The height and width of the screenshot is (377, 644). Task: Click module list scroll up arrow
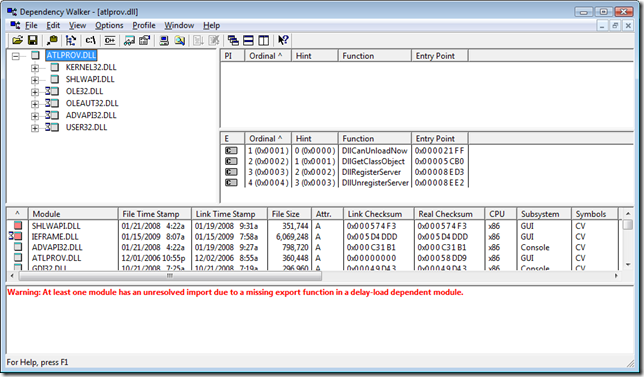click(x=628, y=214)
